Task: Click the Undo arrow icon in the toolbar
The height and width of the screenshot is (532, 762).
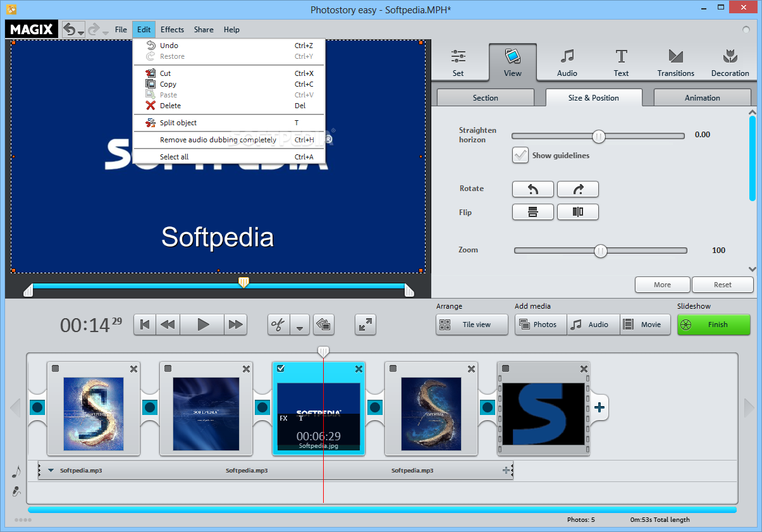Action: click(70, 29)
